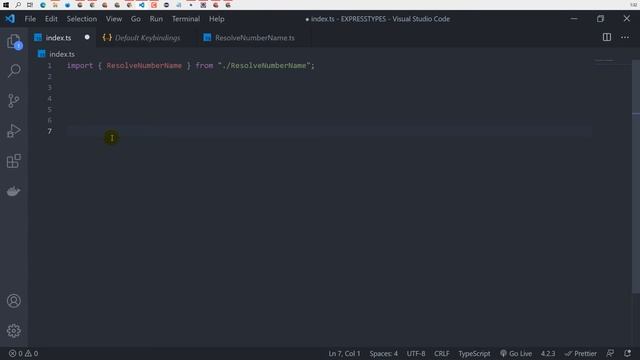Viewport: 640px width, 360px height.
Task: Click TypeScript language mode in status bar
Action: click(474, 353)
